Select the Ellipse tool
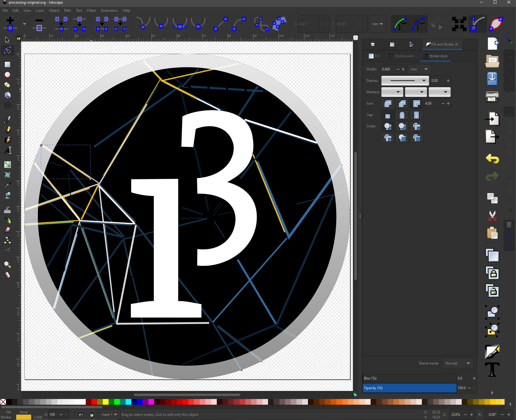516x420 pixels. coord(7,75)
